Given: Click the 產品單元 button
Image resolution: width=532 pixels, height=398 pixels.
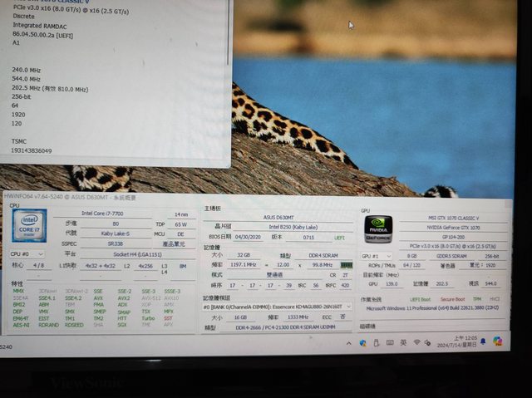Looking at the screenshot, I should 175,243.
